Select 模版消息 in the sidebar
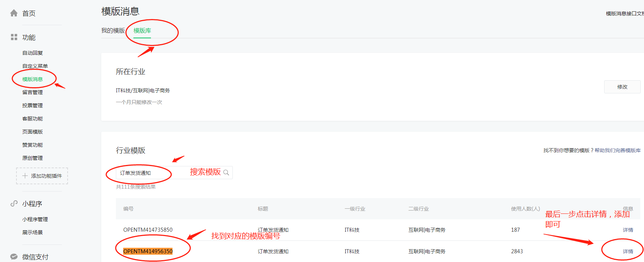The height and width of the screenshot is (262, 644). point(33,79)
